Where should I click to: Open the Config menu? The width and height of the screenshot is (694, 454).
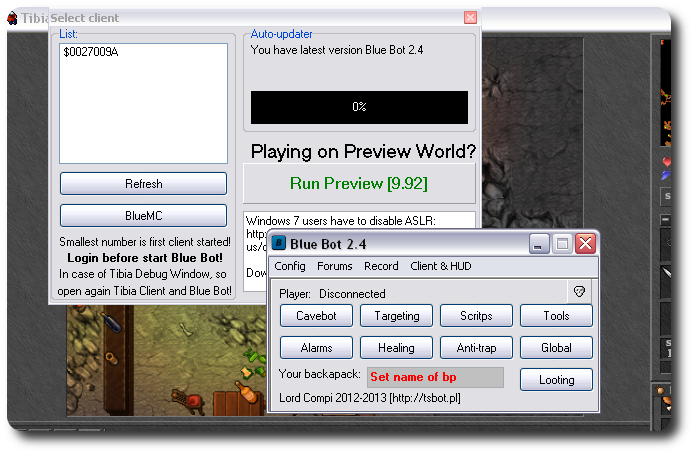point(290,266)
